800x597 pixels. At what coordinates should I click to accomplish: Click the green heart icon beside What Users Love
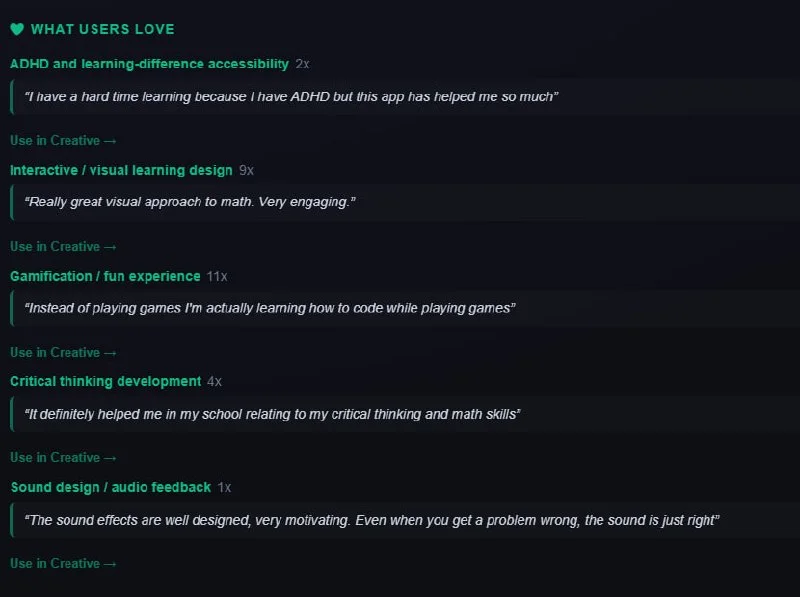click(17, 29)
